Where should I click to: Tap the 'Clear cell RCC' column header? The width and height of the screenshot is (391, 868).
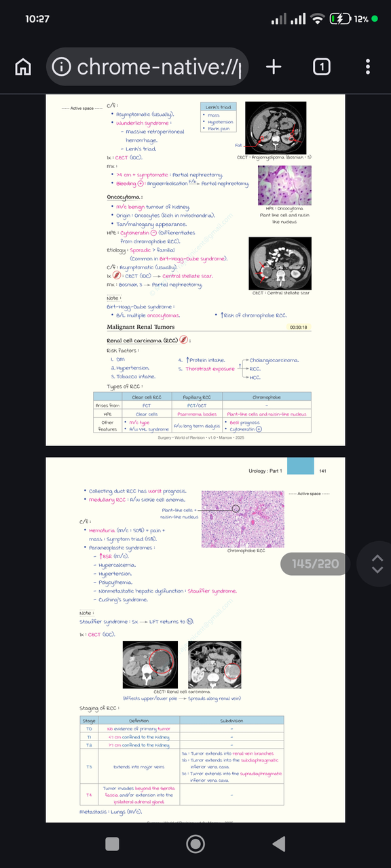click(x=147, y=396)
